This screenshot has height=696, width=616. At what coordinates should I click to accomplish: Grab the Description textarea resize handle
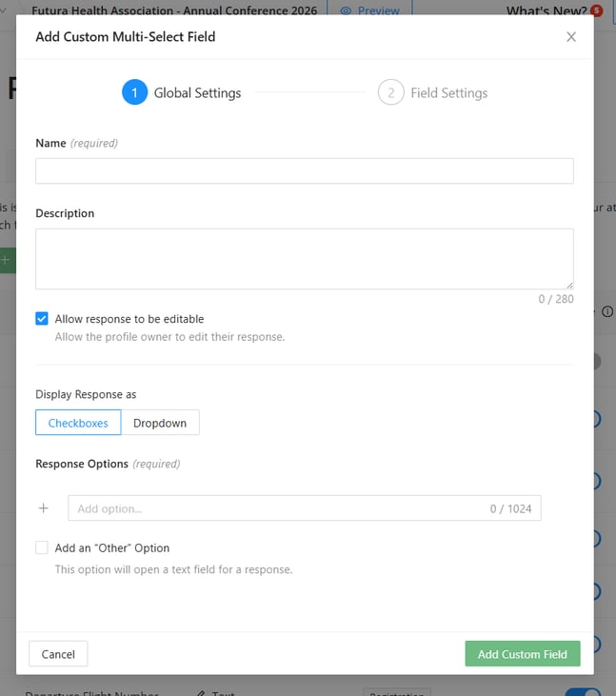[x=569, y=285]
